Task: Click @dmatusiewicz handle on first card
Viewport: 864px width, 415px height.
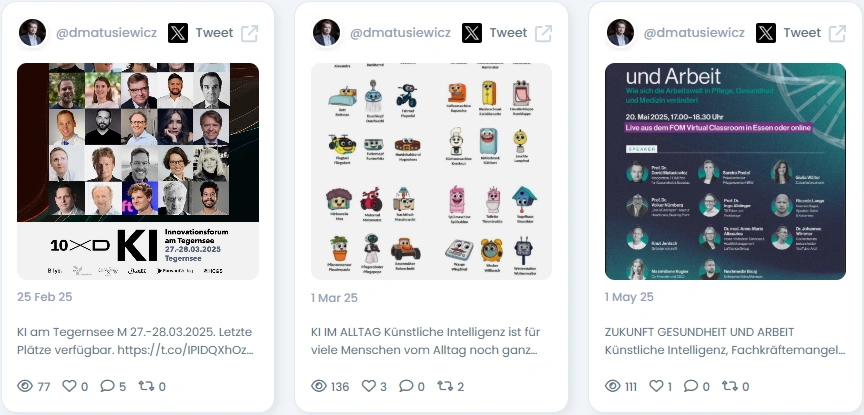Action: [x=106, y=33]
